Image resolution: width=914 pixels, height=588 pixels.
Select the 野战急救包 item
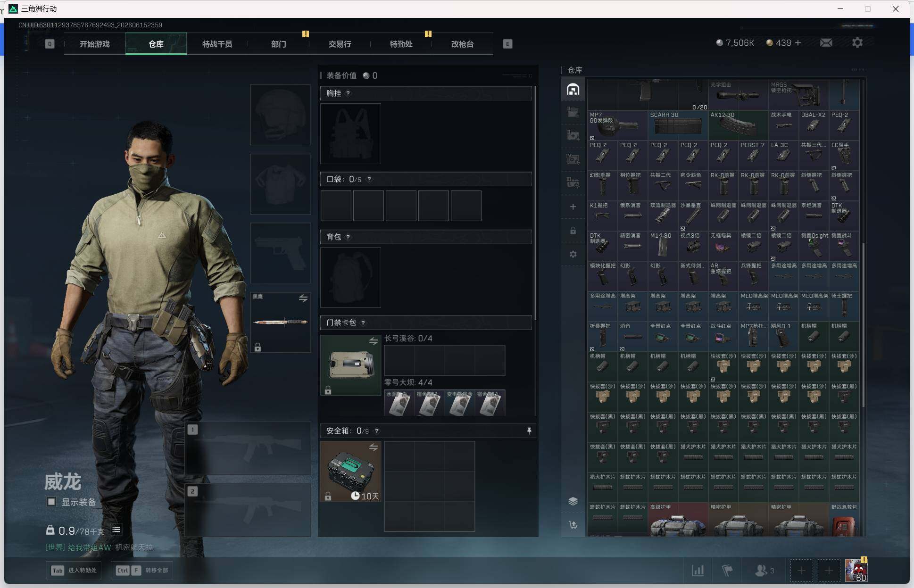click(x=844, y=520)
